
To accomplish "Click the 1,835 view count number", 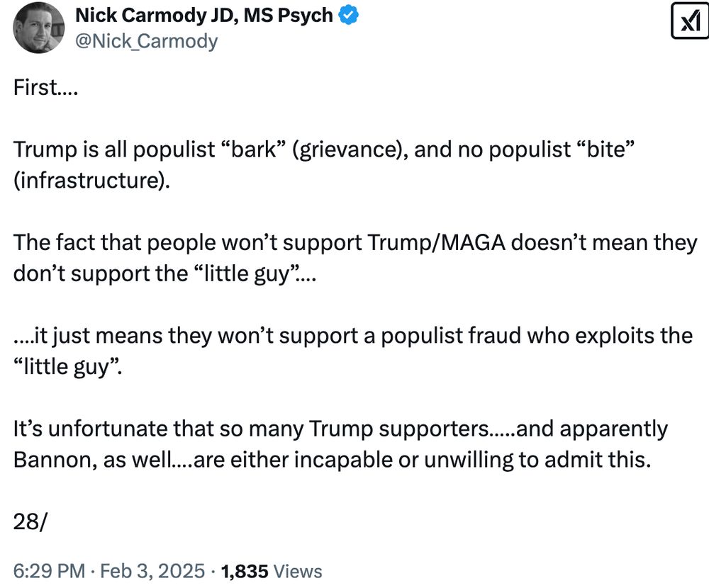I will pos(245,571).
